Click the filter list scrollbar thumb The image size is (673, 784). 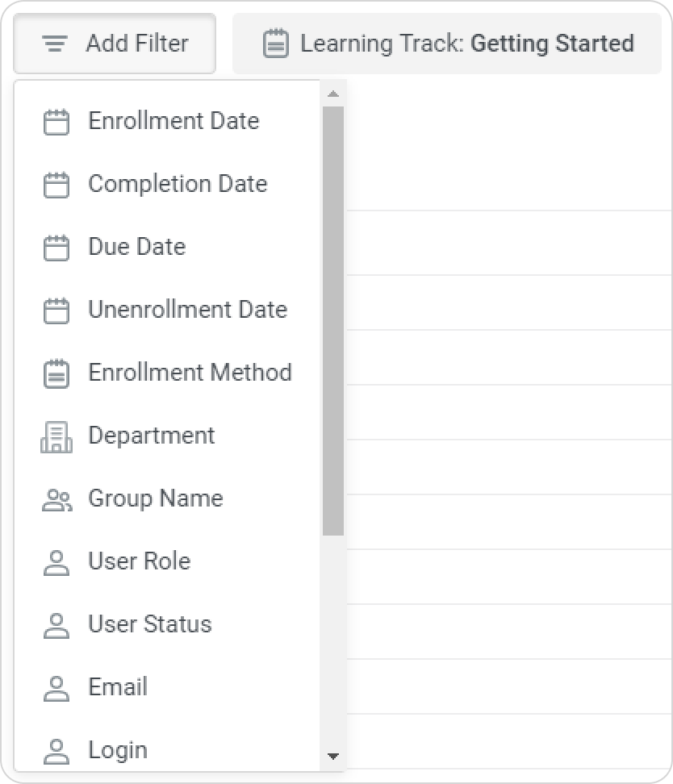332,320
